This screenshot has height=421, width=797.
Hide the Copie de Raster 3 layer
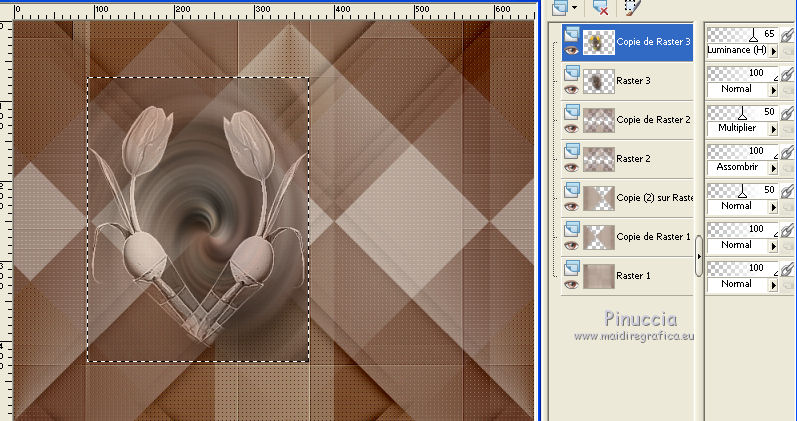[571, 50]
